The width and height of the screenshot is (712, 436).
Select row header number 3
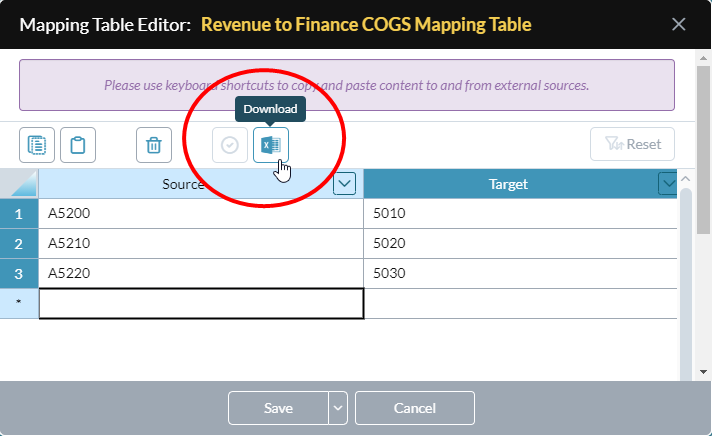(x=19, y=273)
